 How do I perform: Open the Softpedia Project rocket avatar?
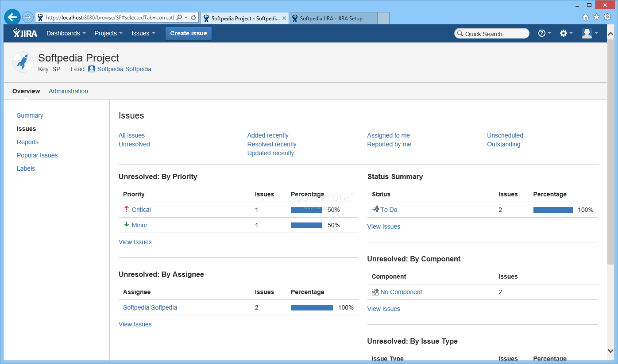[x=23, y=62]
